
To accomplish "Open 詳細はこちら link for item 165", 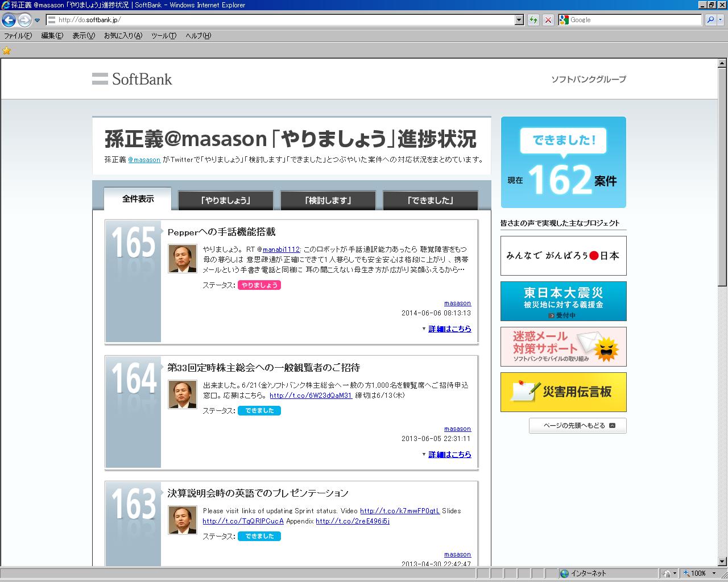I will click(x=449, y=329).
